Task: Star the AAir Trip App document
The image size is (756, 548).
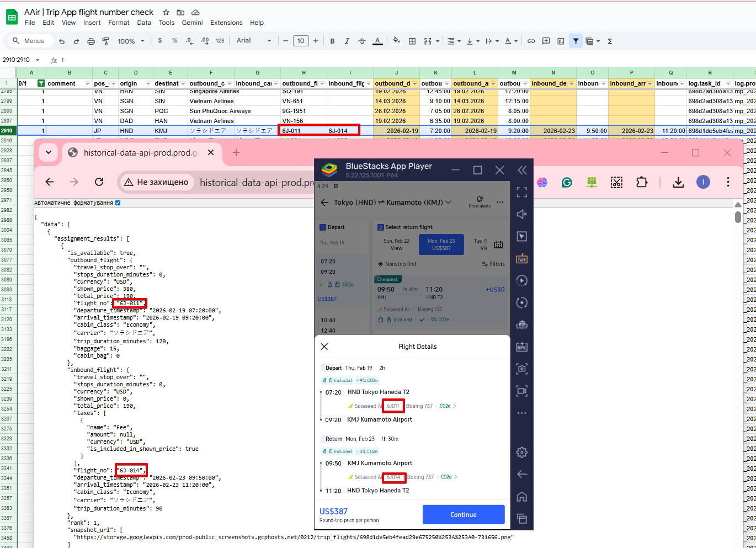Action: coord(166,12)
